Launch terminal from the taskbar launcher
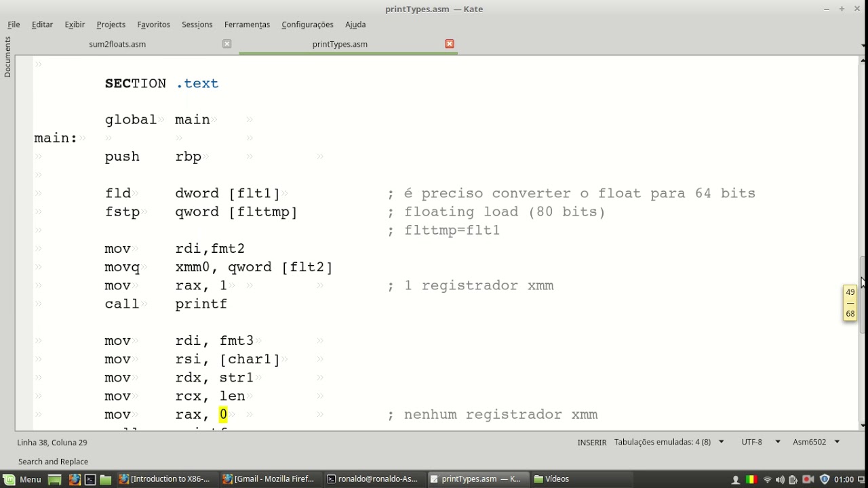This screenshot has height=488, width=868. click(x=90, y=479)
